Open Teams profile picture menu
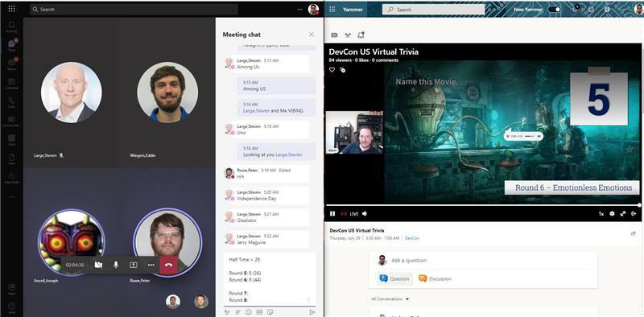Viewport: 644px width, 317px height. 313,10
